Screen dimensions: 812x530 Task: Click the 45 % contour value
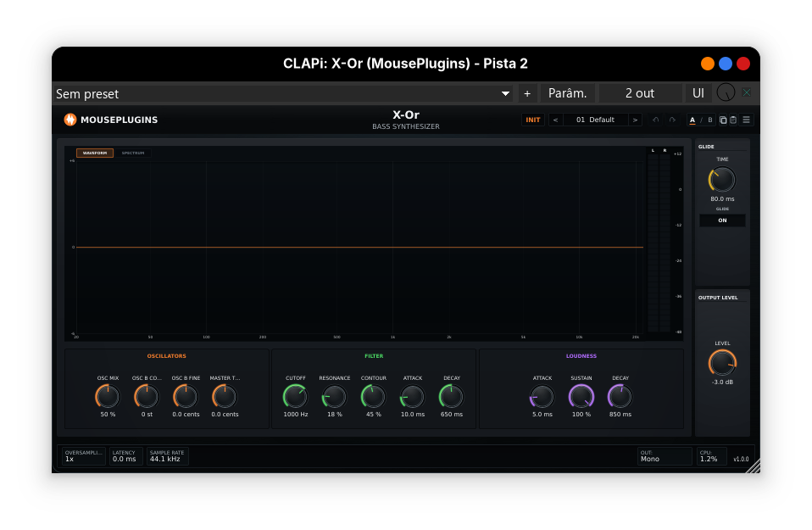[374, 415]
